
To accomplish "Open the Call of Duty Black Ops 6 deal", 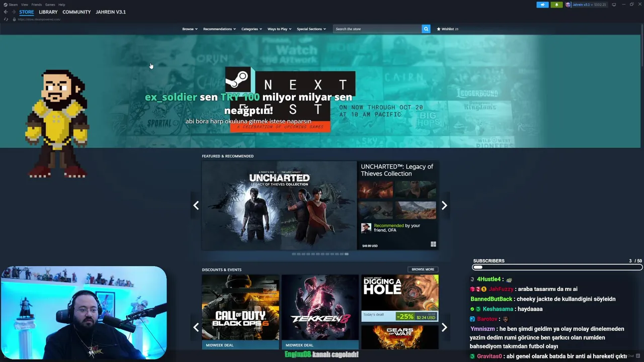I will tap(240, 312).
